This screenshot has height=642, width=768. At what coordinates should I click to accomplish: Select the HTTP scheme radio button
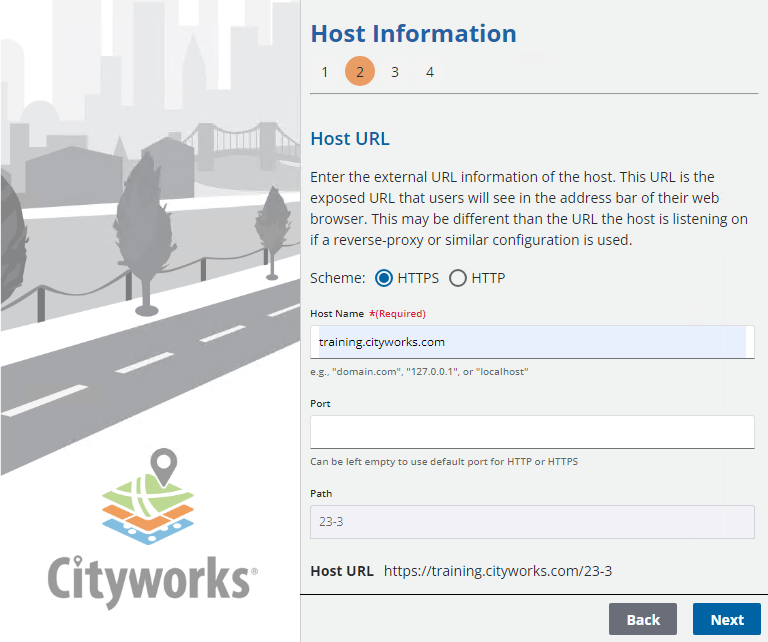tap(458, 278)
